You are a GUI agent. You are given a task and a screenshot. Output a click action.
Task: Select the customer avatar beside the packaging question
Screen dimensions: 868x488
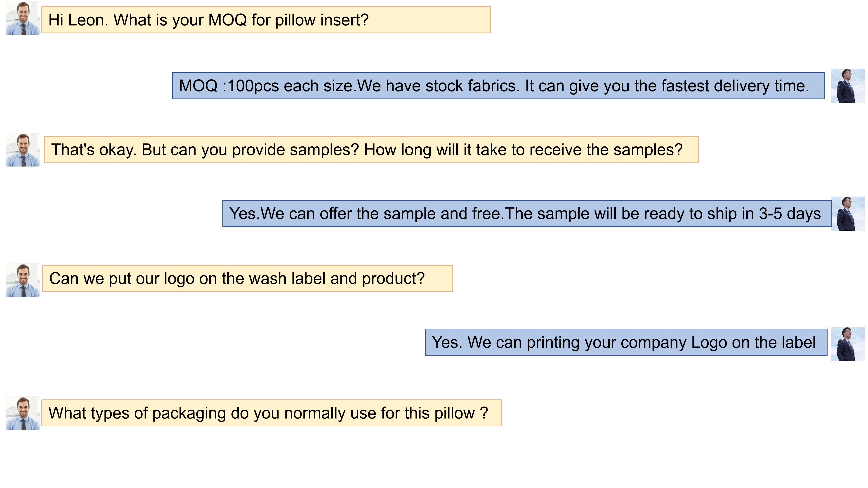pyautogui.click(x=23, y=413)
